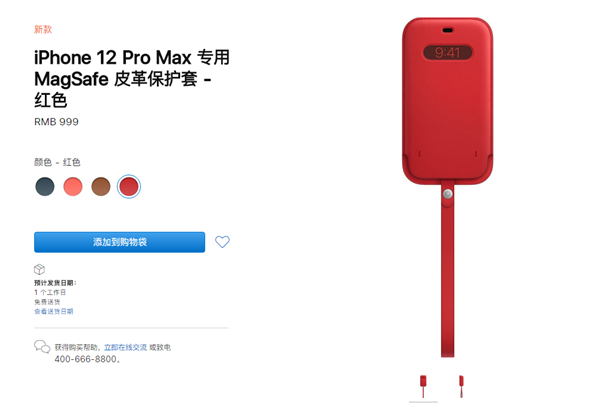600x415 pixels.
Task: Add item to bag with 添加到购物袋 button
Action: click(x=119, y=242)
